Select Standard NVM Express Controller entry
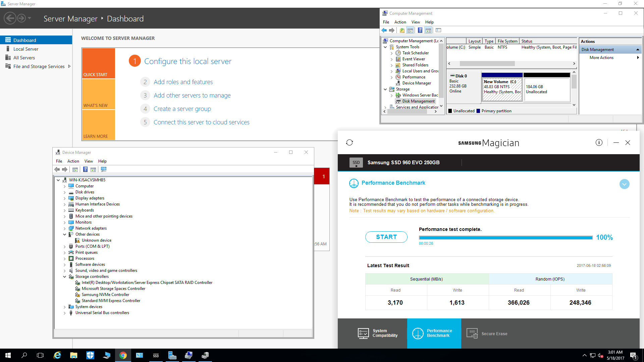644x362 pixels. pos(111,301)
